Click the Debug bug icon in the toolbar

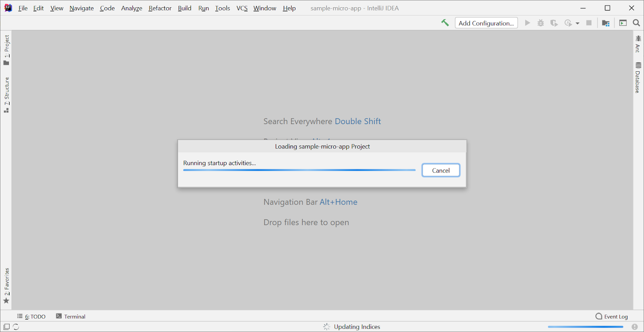coord(541,23)
